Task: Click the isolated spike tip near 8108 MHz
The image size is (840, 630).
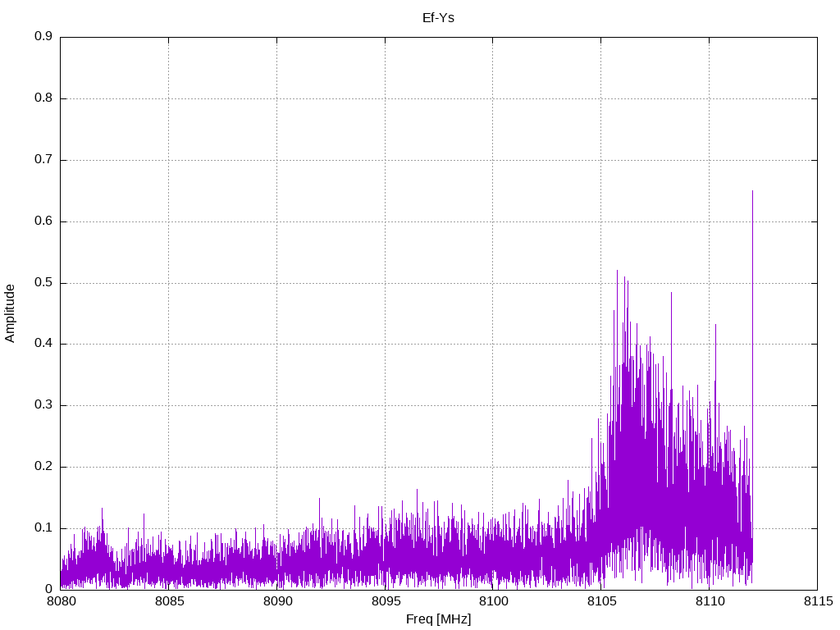Action: [671, 293]
